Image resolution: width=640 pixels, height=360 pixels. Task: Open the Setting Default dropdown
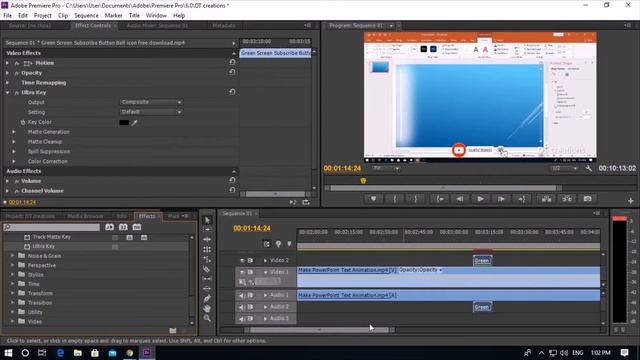pyautogui.click(x=151, y=112)
